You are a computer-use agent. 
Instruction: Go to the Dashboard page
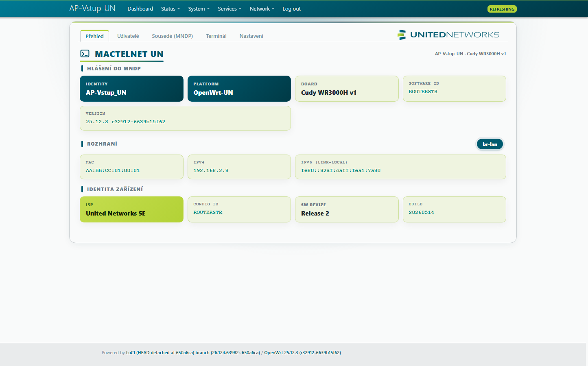click(140, 9)
